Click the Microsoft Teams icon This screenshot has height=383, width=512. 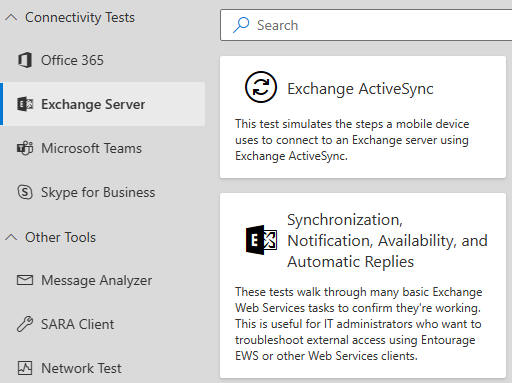click(25, 148)
